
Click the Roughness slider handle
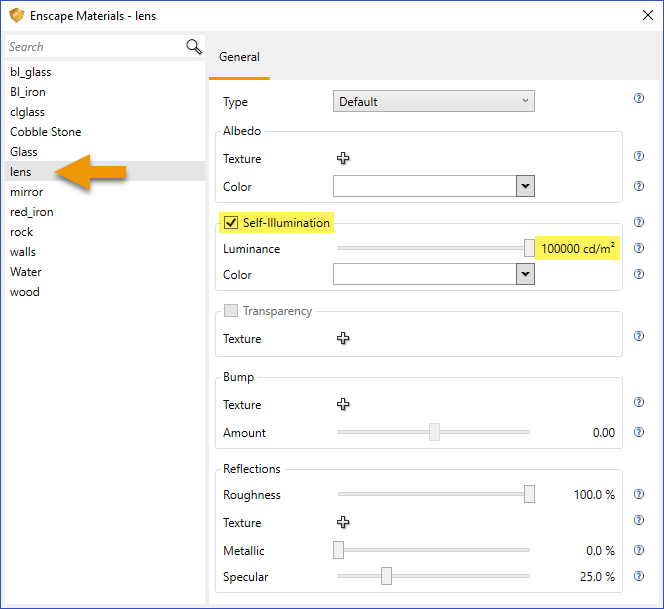529,494
